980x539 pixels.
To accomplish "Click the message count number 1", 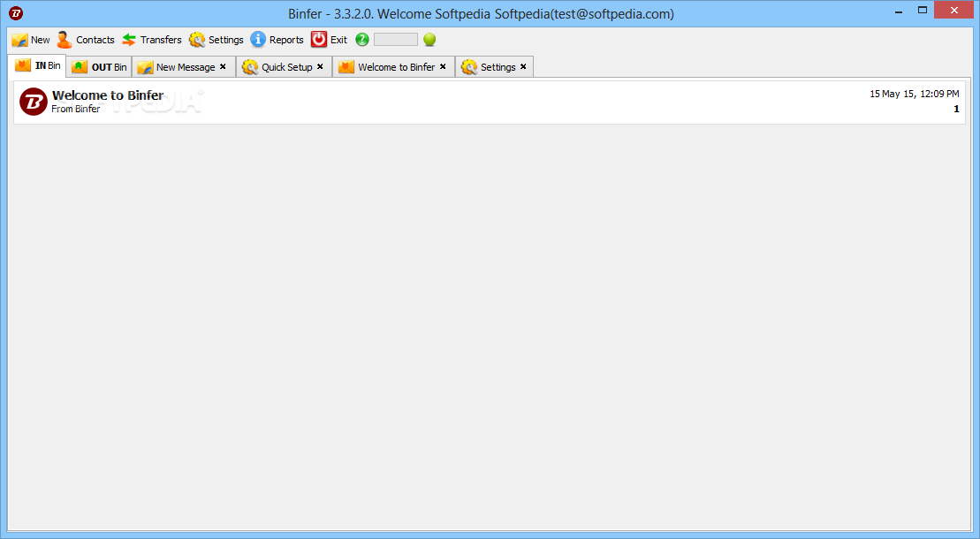I will [x=956, y=109].
